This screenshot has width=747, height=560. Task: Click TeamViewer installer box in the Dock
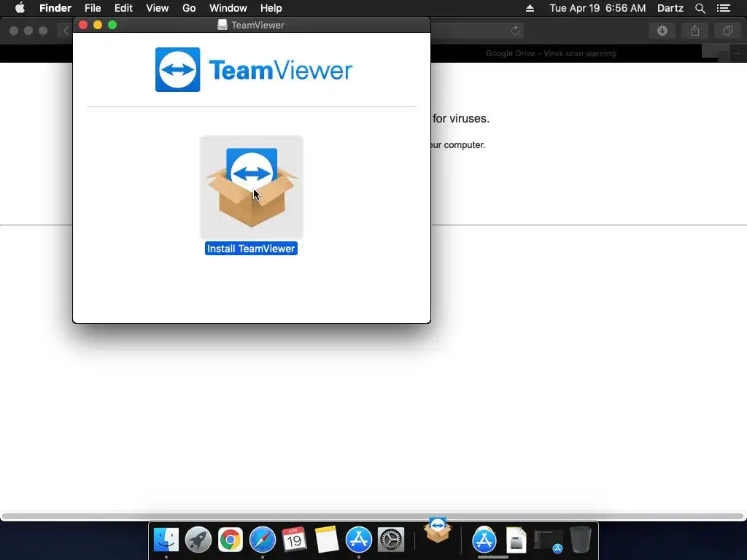[438, 530]
